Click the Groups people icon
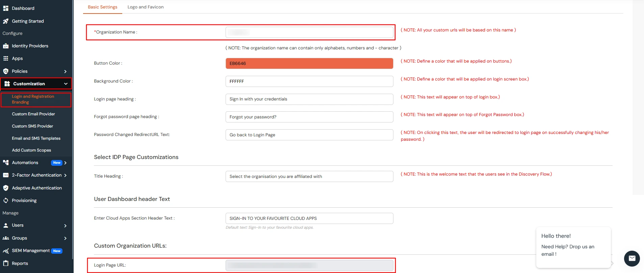 click(x=6, y=238)
